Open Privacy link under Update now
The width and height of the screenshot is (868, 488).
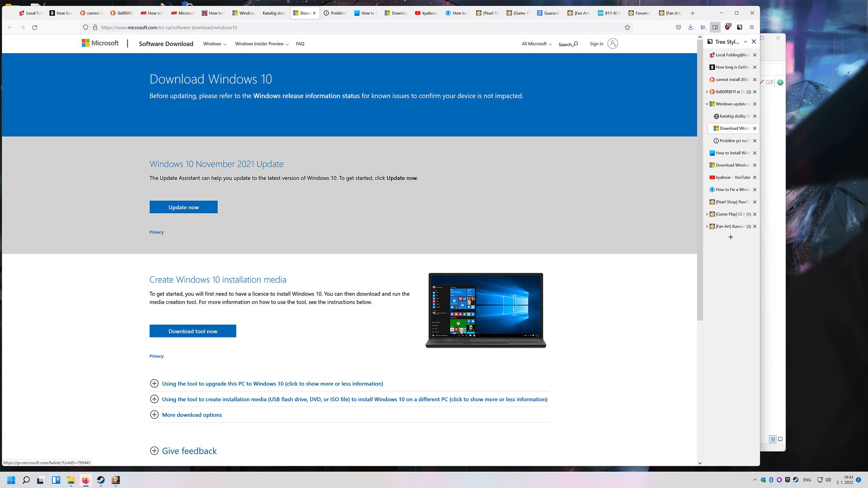coord(157,232)
